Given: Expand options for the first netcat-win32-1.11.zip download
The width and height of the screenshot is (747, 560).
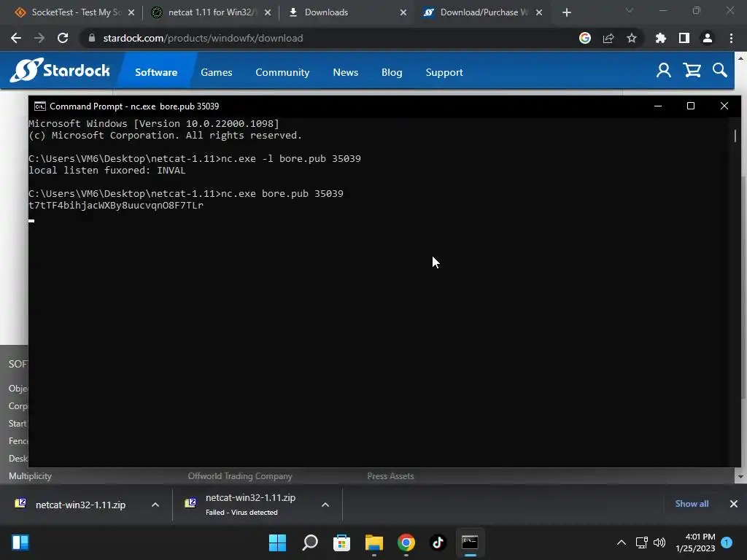Looking at the screenshot, I should pyautogui.click(x=155, y=505).
